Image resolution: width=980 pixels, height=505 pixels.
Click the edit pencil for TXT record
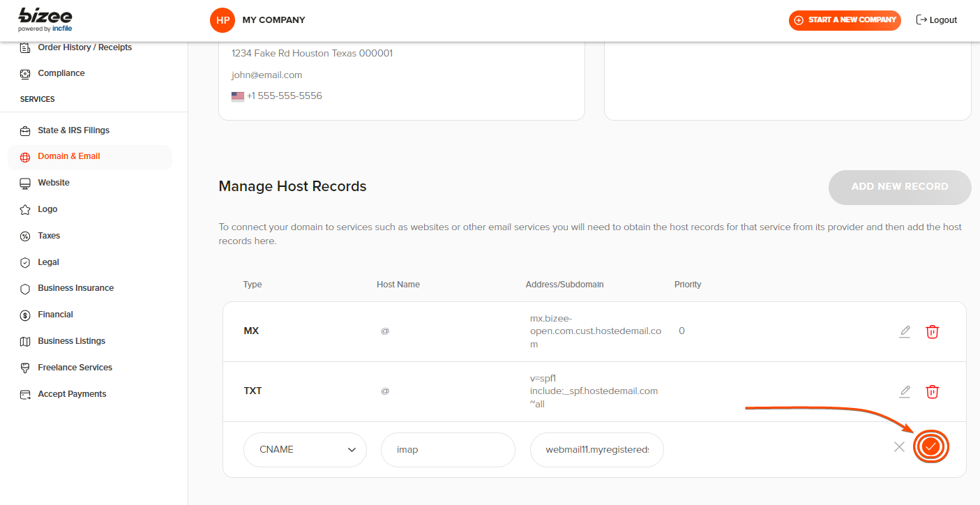(905, 391)
